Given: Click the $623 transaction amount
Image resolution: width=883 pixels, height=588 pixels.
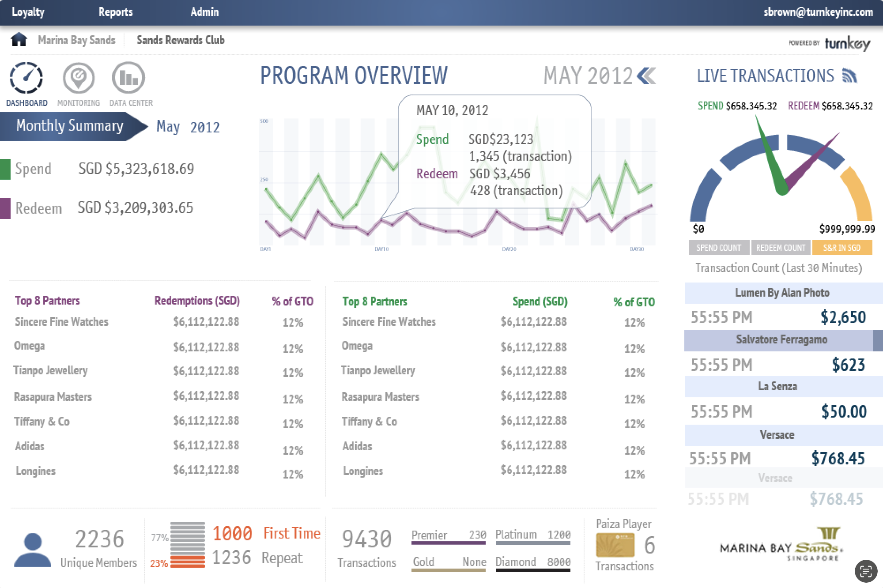Looking at the screenshot, I should tap(848, 365).
